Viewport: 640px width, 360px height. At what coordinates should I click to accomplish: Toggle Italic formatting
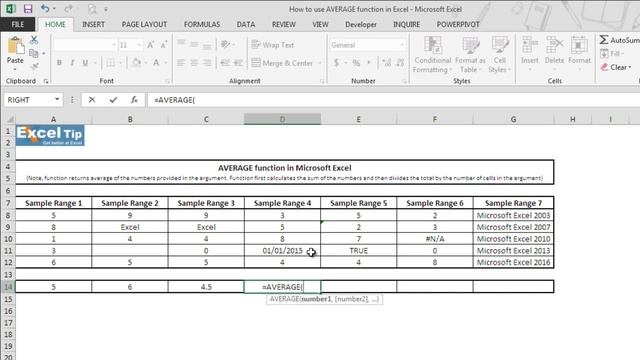click(x=72, y=63)
